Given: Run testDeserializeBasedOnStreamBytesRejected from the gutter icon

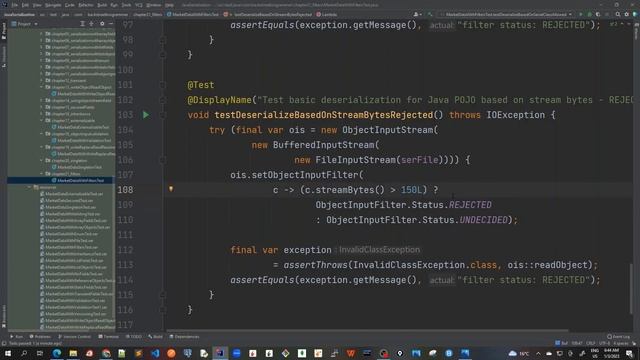Looking at the screenshot, I should coord(146,115).
